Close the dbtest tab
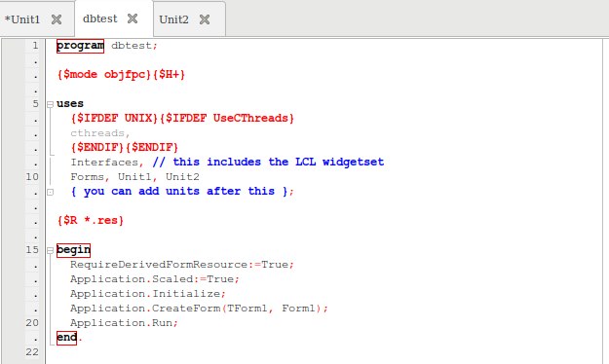Image resolution: width=609 pixels, height=364 pixels. 133,18
